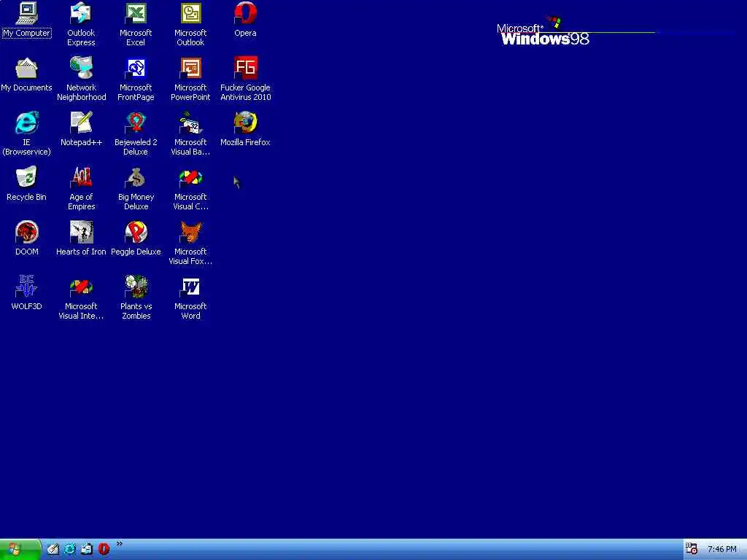
Task: Click the task scheduler tray icon
Action: [x=692, y=549]
